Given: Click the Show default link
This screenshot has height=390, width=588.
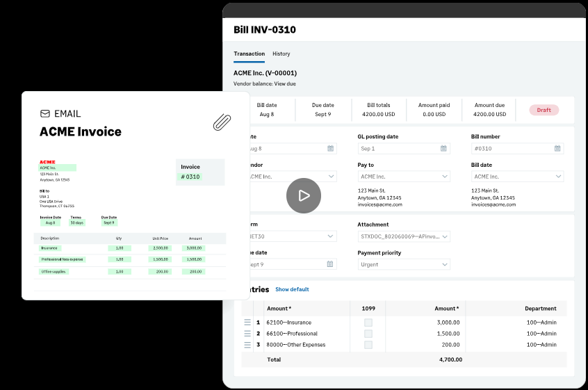Looking at the screenshot, I should click(292, 289).
